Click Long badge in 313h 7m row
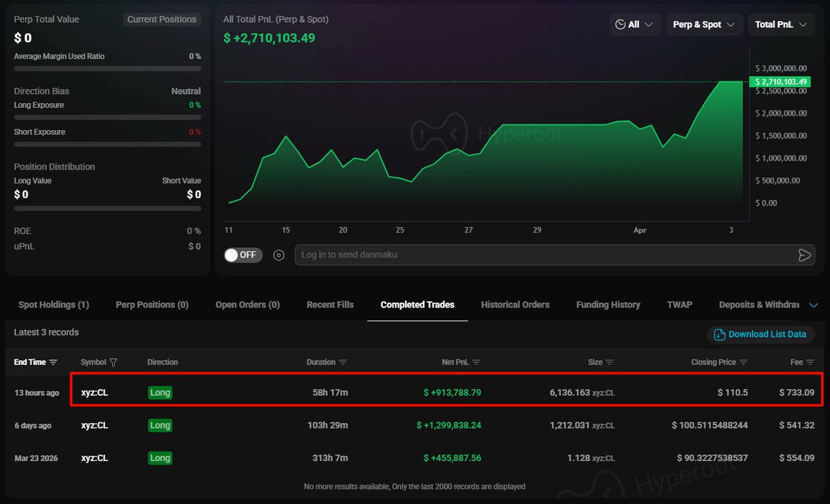 (x=160, y=458)
